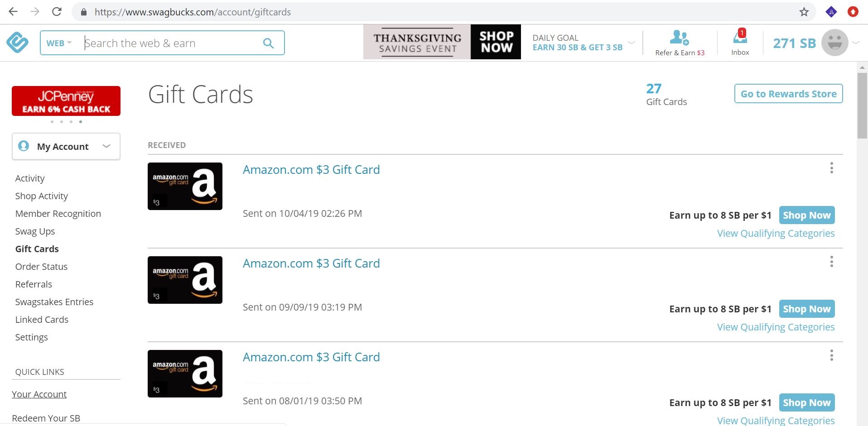Open the WEB search dropdown

pos(58,43)
